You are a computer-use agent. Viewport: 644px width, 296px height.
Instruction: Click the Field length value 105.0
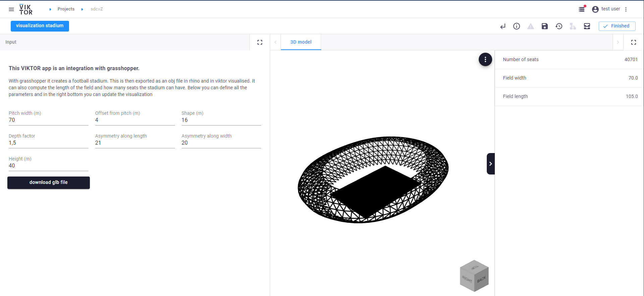point(632,96)
